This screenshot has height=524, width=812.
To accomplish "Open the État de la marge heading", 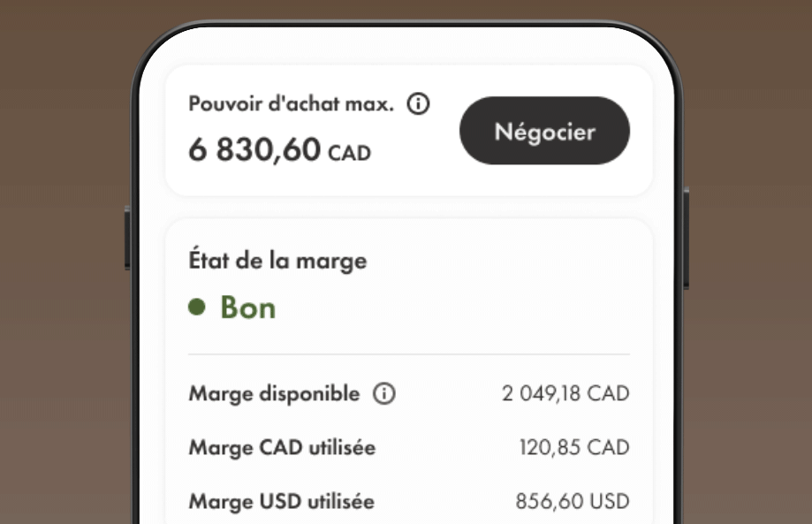I will 277,260.
